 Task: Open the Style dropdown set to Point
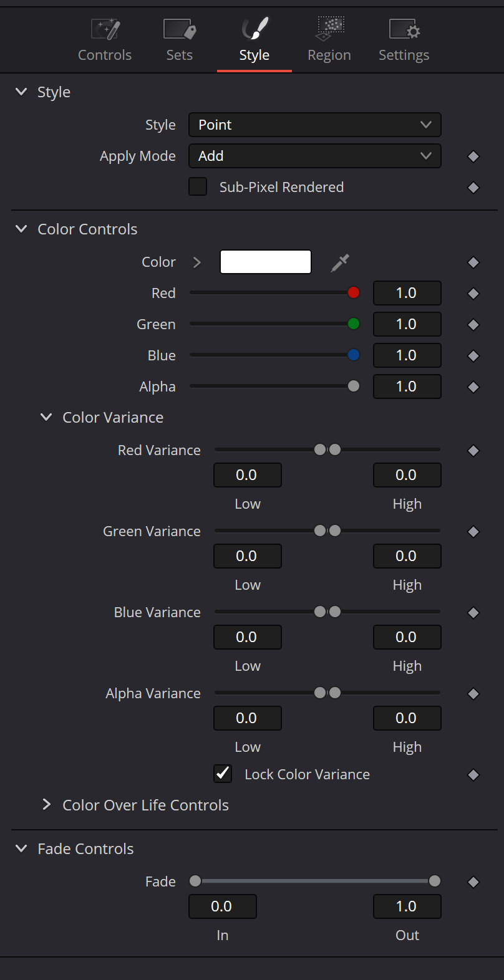315,125
